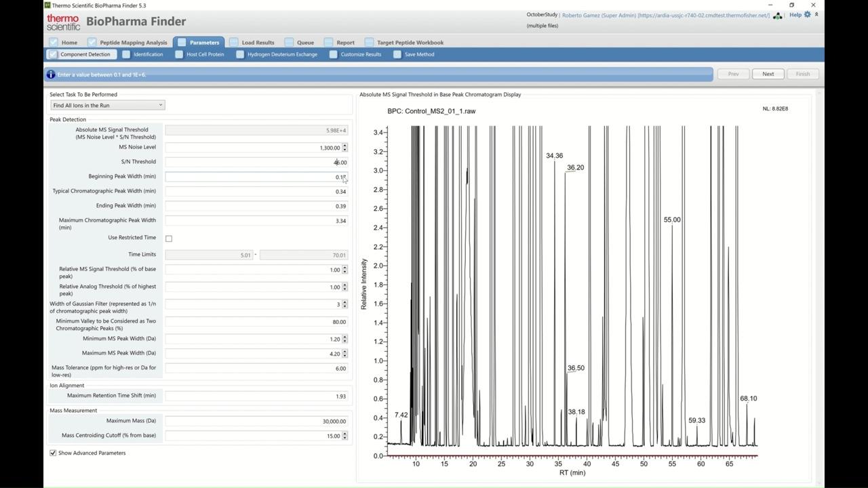Click the Home tab icon

pyautogui.click(x=54, y=43)
